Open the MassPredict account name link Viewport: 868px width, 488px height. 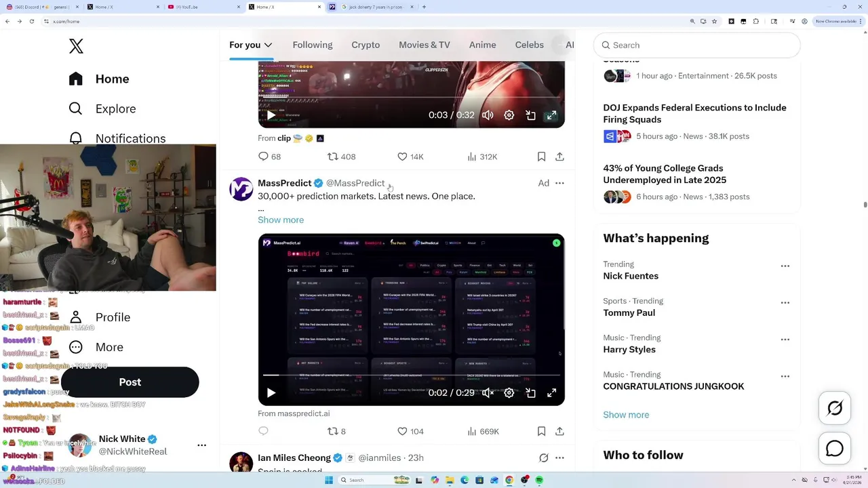click(285, 183)
